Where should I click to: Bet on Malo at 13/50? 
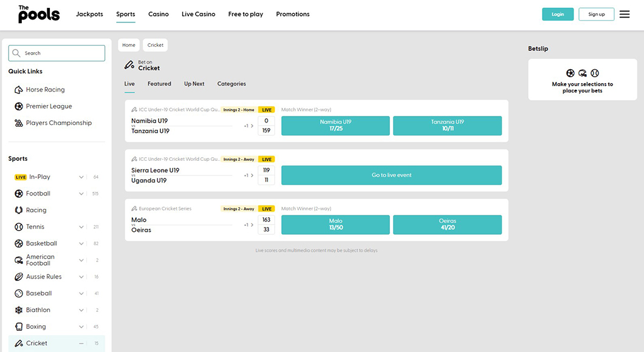[335, 225]
